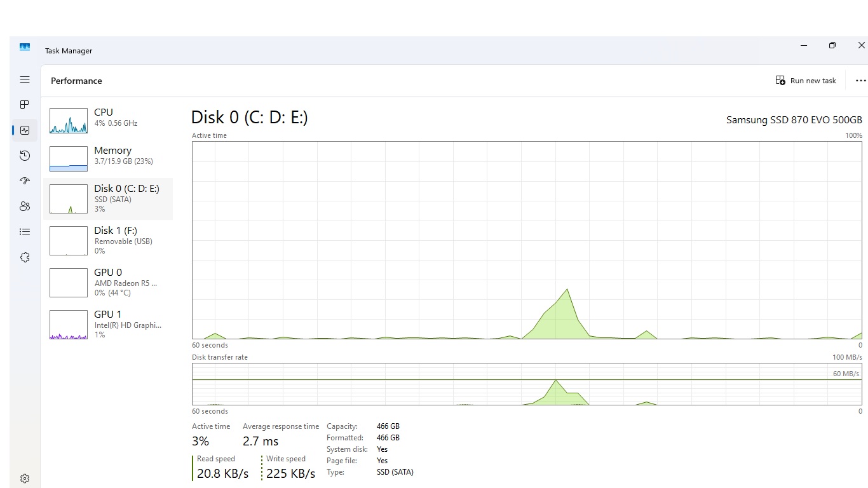Viewport: 868px width, 488px height.
Task: Open the Details list icon
Action: 25,232
